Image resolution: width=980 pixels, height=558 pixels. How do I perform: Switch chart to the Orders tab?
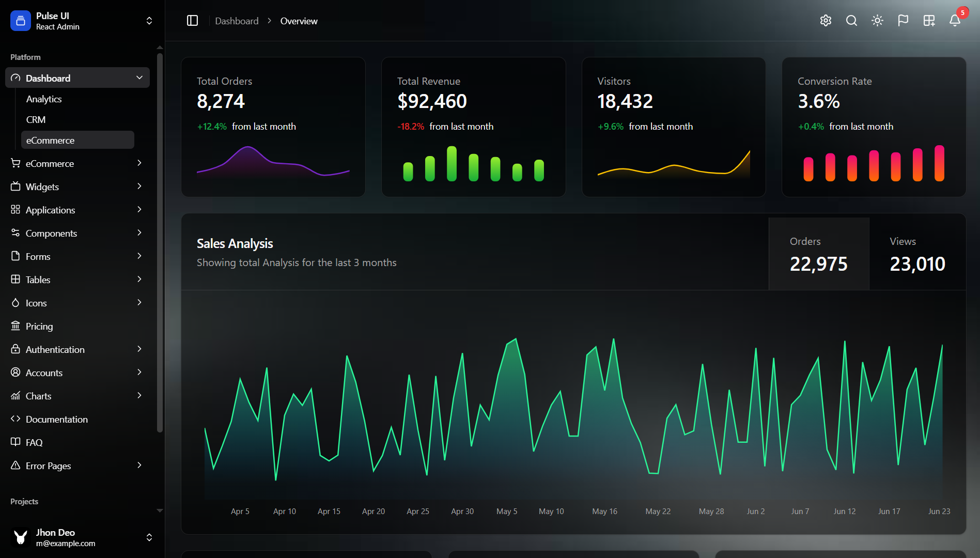click(819, 254)
